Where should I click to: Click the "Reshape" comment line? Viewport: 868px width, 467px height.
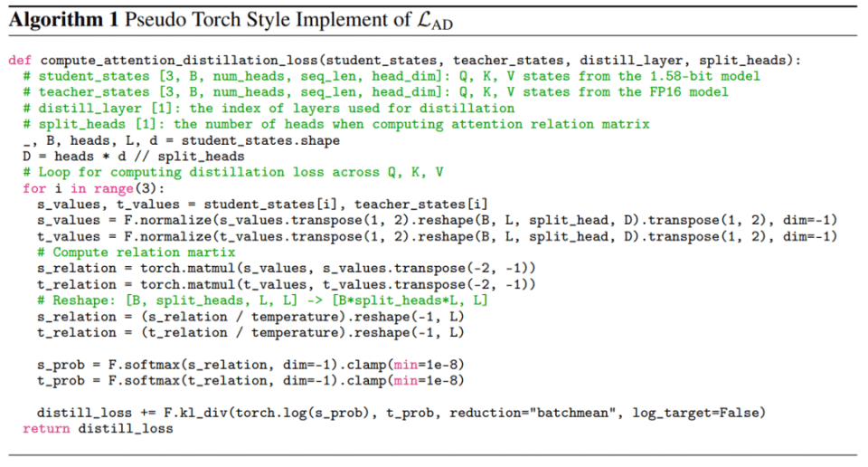[261, 300]
